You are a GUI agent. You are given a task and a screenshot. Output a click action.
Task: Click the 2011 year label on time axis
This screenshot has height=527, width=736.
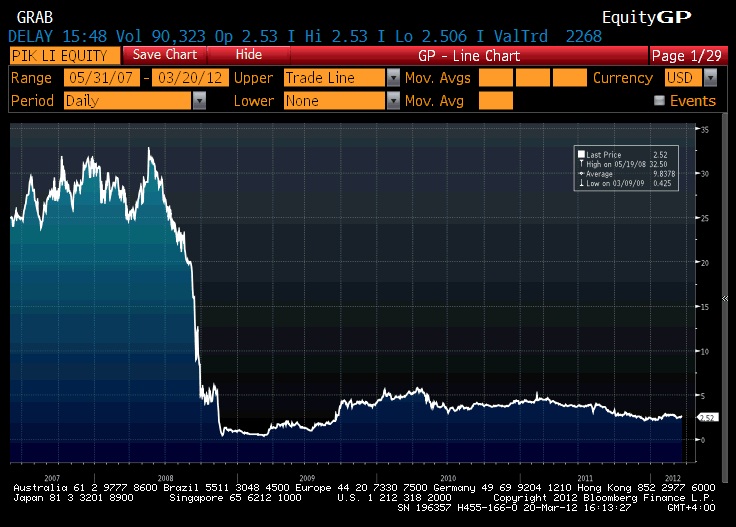585,478
